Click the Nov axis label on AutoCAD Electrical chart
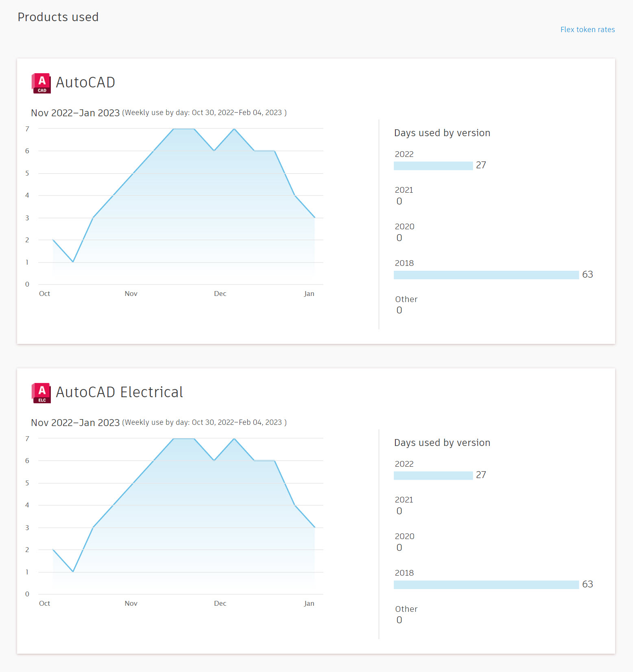The height and width of the screenshot is (672, 633). [131, 604]
